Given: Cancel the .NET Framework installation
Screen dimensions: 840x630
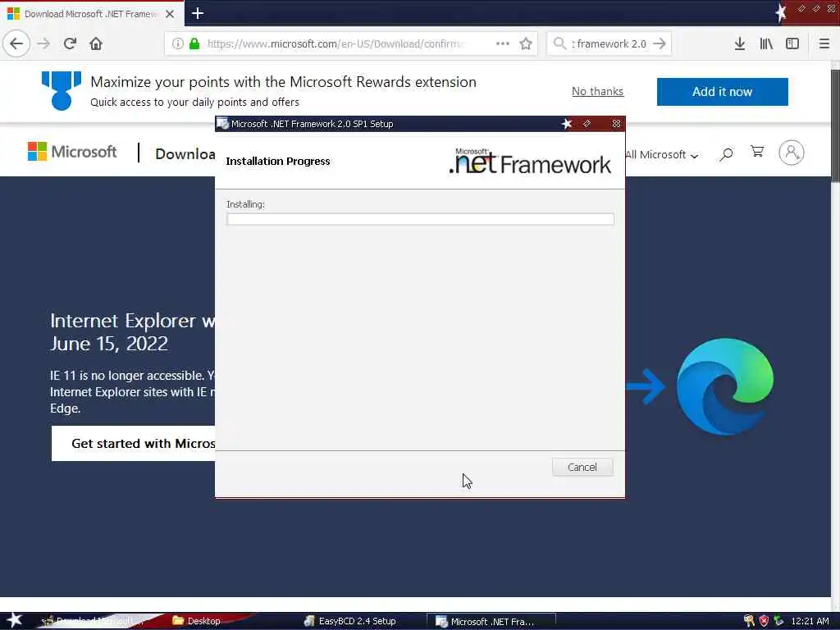Looking at the screenshot, I should tap(582, 467).
